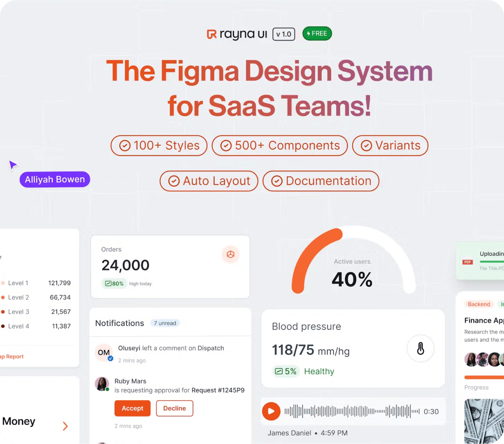Click the Backend tag
The width and height of the screenshot is (504, 444).
pos(479,304)
